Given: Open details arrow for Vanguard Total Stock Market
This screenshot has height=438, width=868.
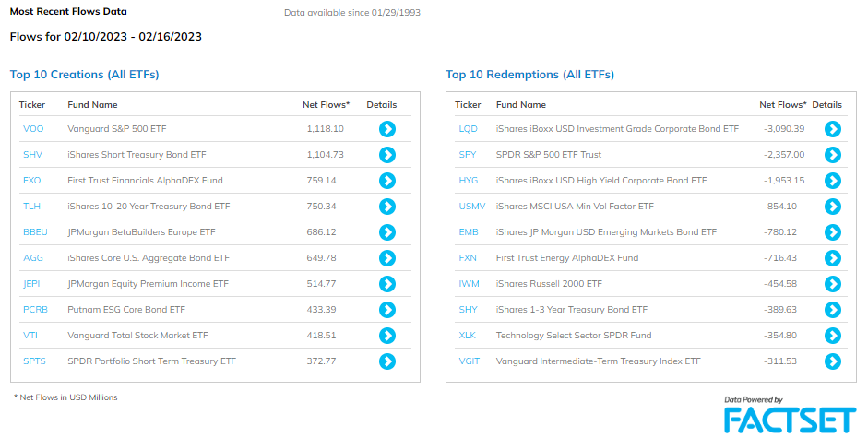Looking at the screenshot, I should [x=386, y=336].
